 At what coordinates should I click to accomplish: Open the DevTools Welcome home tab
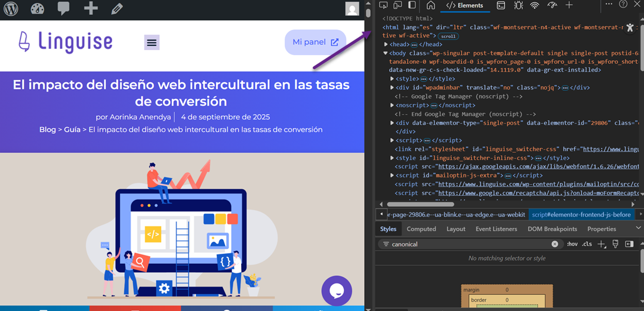tap(431, 5)
